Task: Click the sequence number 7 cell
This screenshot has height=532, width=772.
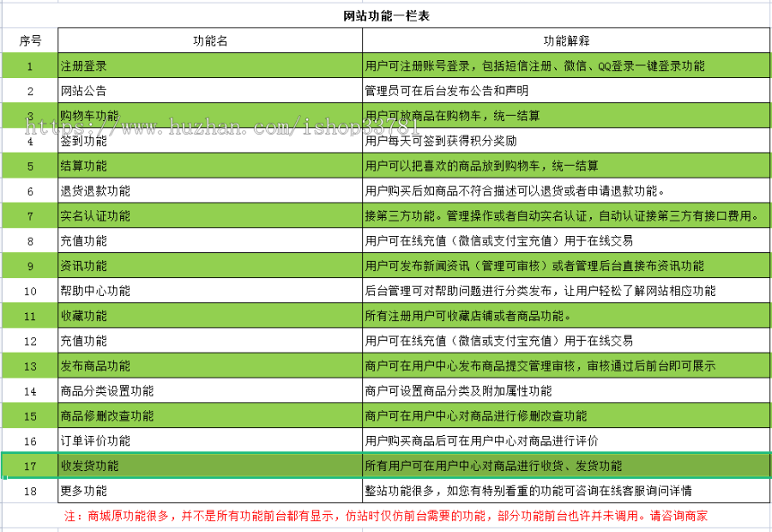Action: click(x=30, y=215)
